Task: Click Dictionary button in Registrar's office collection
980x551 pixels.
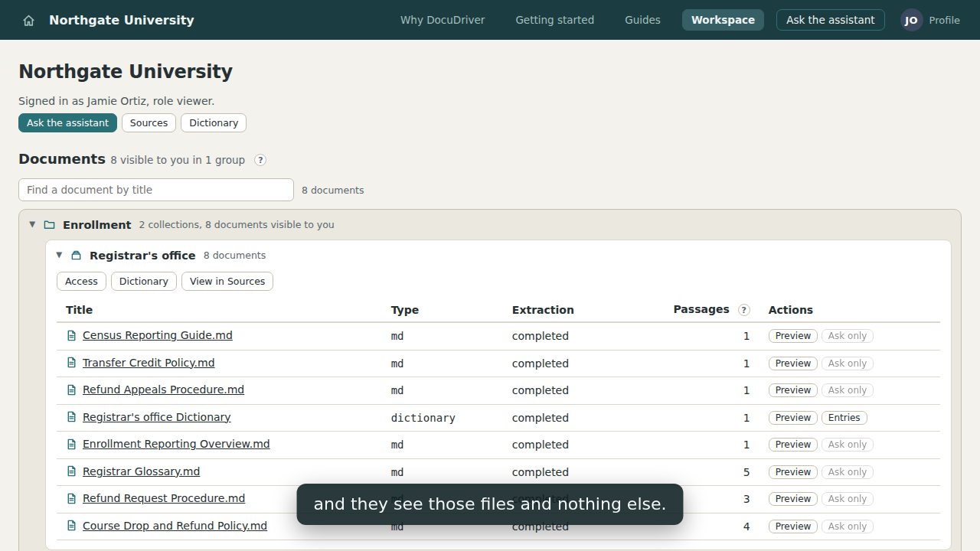Action: (x=144, y=281)
